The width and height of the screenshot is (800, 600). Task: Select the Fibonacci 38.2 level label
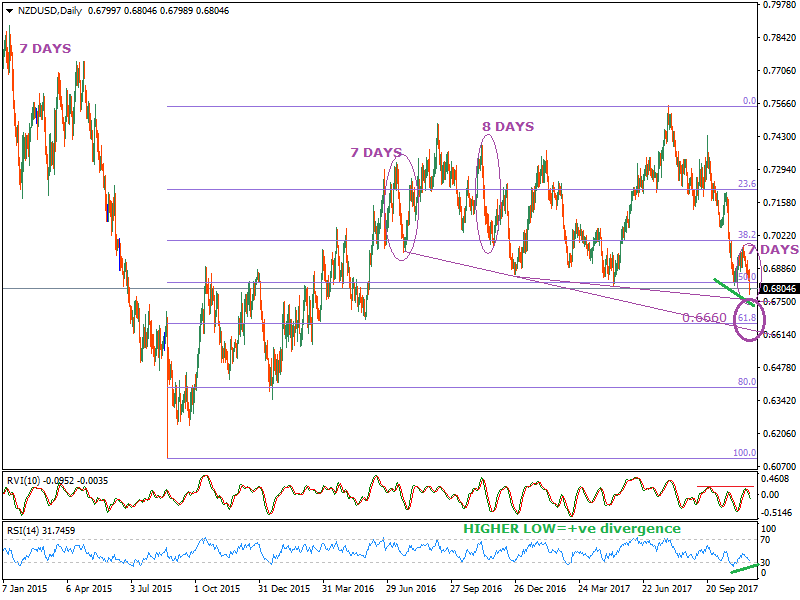747,235
